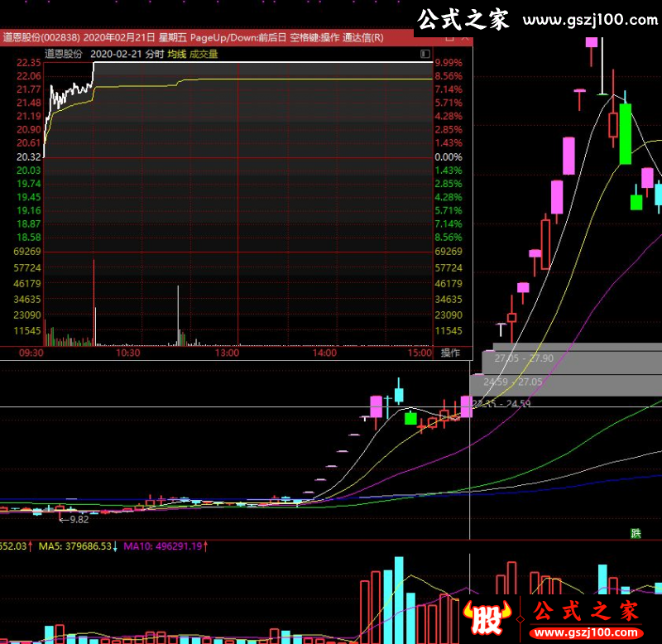Viewport: 662px width, 644px height.
Task: Click the 69269 volume label on left axis
Action: point(27,252)
